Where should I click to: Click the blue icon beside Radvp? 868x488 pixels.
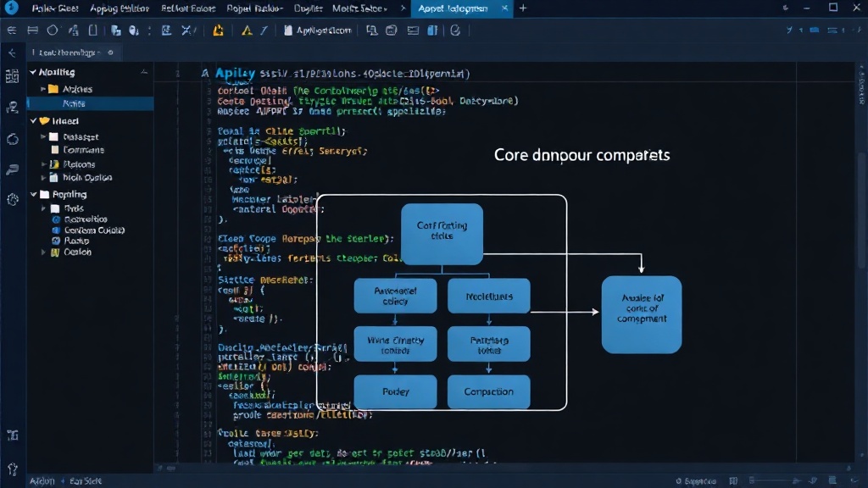pos(56,241)
